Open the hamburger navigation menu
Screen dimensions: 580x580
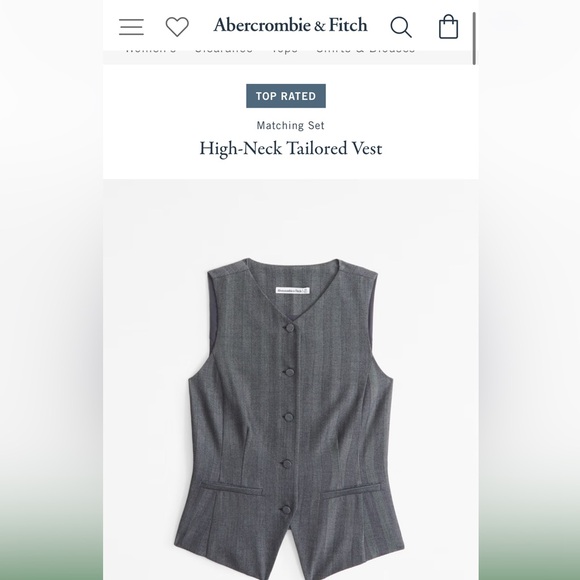131,27
